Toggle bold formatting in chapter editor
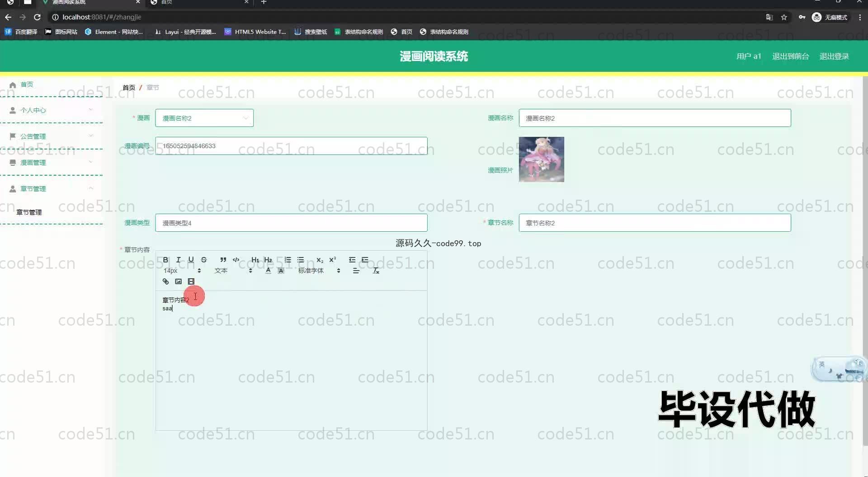868x477 pixels. pos(165,260)
